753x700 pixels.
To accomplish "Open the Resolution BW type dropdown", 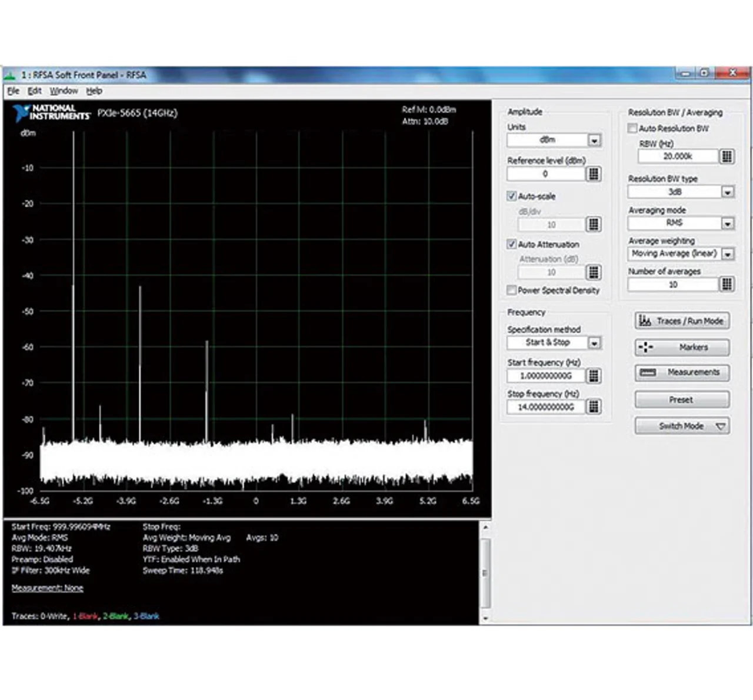I will click(728, 192).
